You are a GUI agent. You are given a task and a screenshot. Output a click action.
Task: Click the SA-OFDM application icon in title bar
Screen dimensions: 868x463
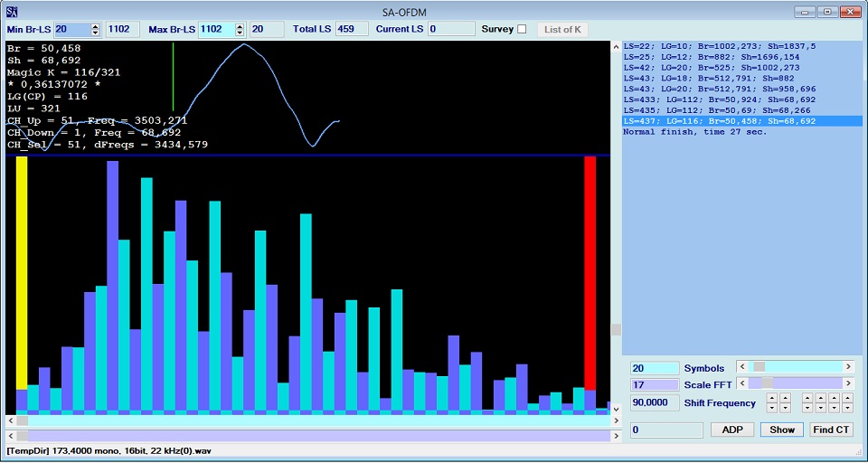click(13, 11)
